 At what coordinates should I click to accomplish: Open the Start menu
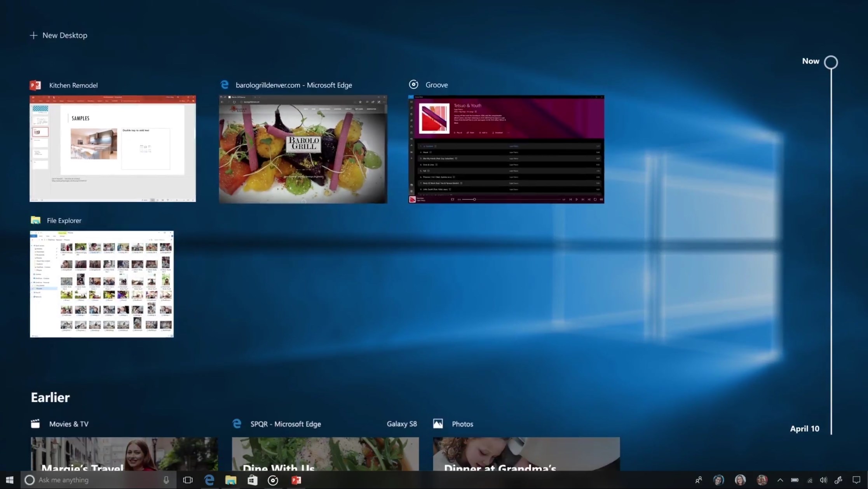pos(9,480)
